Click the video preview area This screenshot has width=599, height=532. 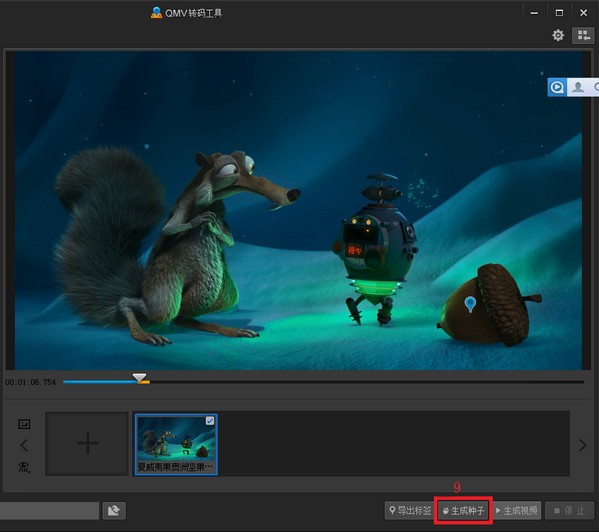pos(298,210)
